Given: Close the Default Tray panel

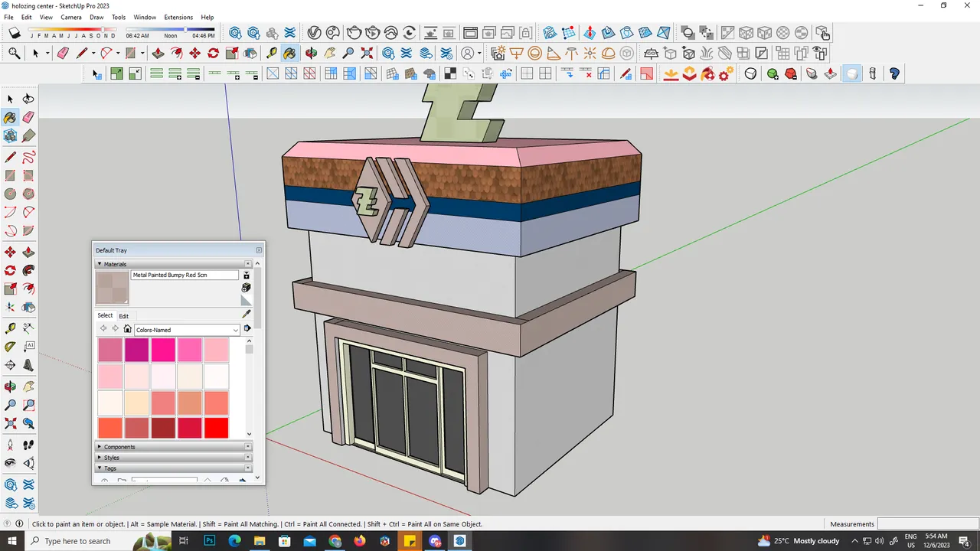Looking at the screenshot, I should pyautogui.click(x=259, y=250).
